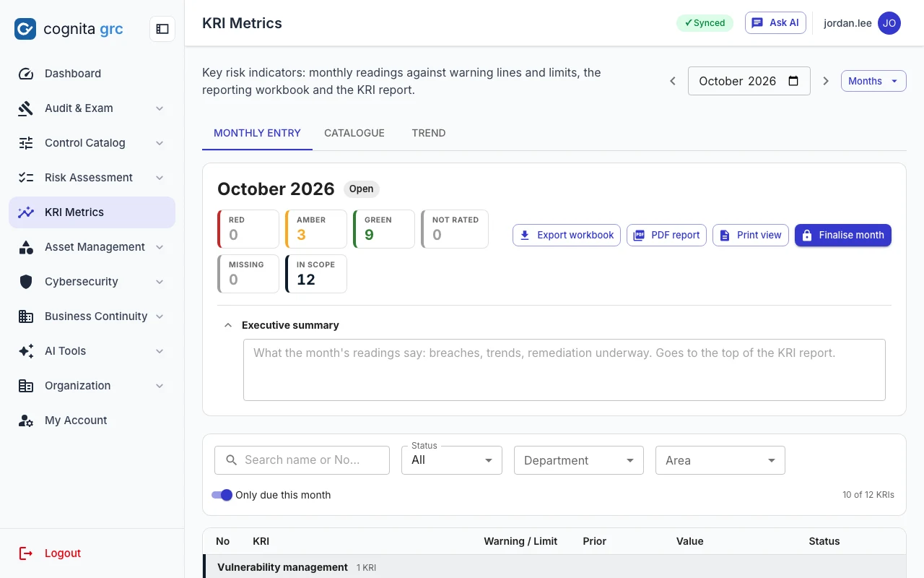924x578 pixels.
Task: Click the Vulnerability management group row
Action: pyautogui.click(x=554, y=567)
